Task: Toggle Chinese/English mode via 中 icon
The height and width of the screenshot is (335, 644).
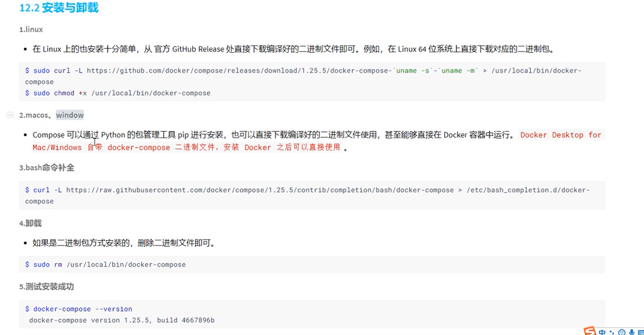Action: (x=602, y=332)
